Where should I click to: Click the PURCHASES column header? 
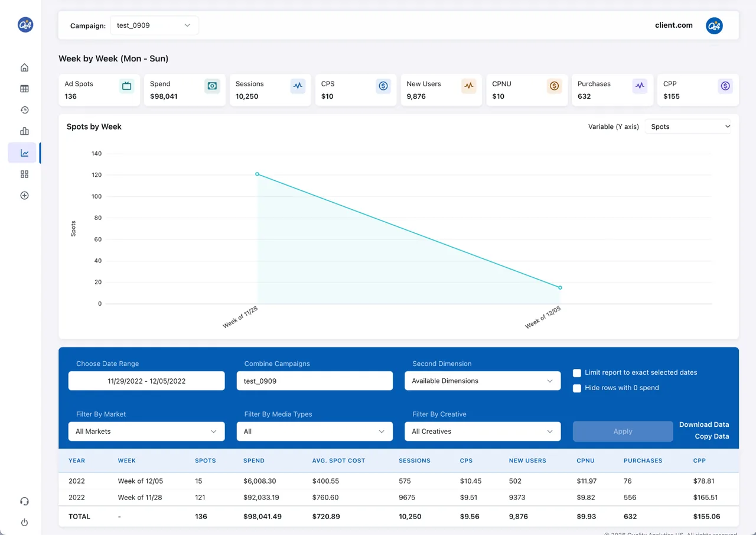[x=643, y=461]
